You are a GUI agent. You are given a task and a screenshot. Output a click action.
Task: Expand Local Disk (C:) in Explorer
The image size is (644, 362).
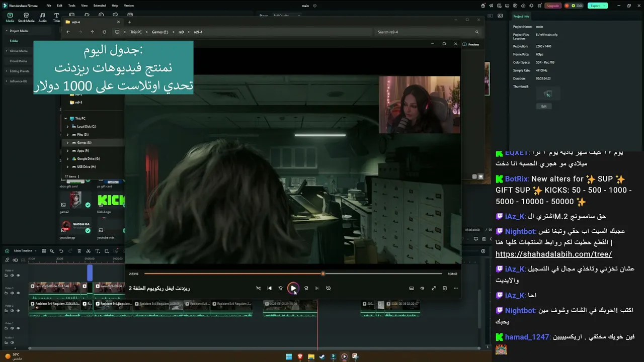[x=67, y=126]
